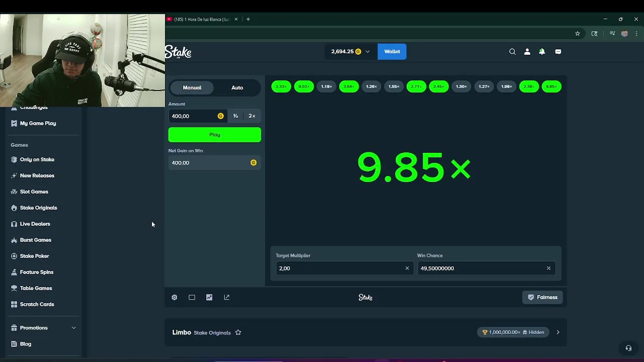Open the balance currency dropdown
Image resolution: width=644 pixels, height=362 pixels.
[367, 51]
